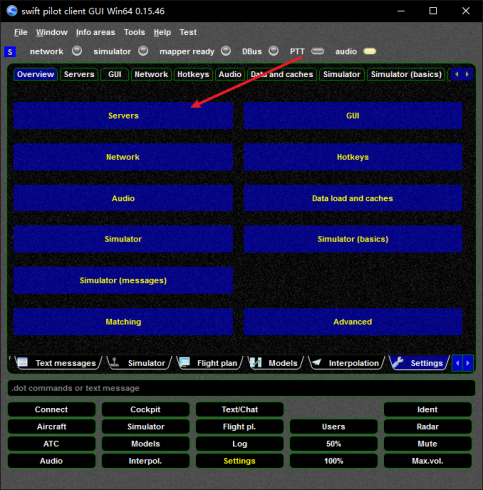
Task: Switch to the Hotkeys settings tab
Action: 193,74
